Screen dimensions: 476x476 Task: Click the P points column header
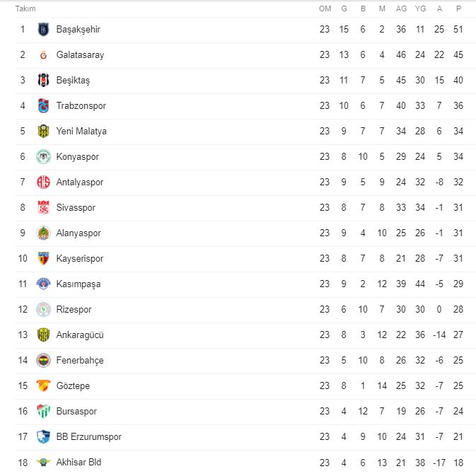click(x=459, y=8)
